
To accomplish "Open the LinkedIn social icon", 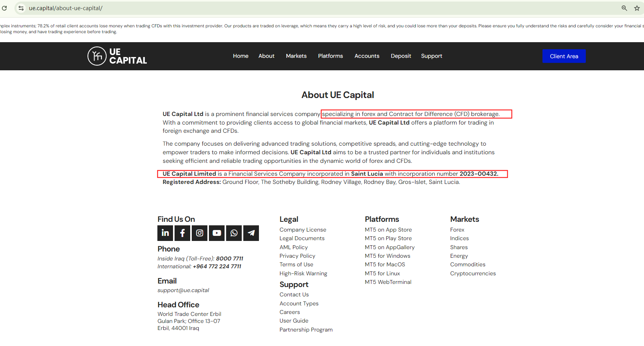I will point(165,233).
